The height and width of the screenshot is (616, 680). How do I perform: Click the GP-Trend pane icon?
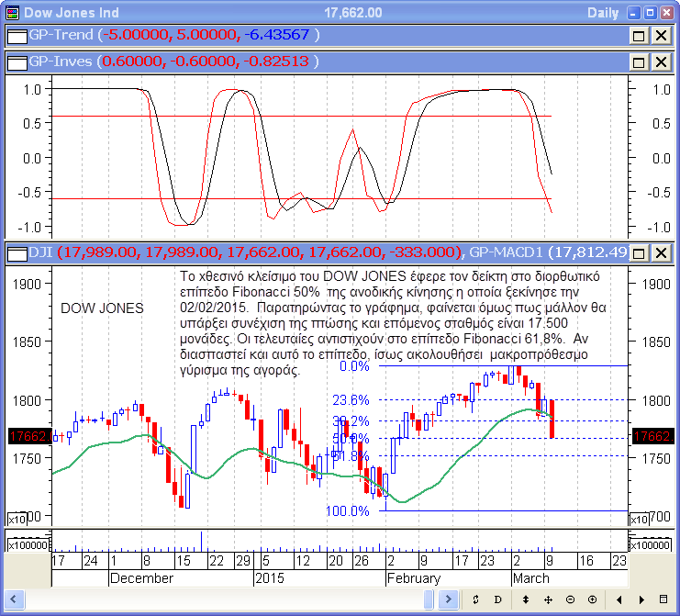(x=17, y=36)
